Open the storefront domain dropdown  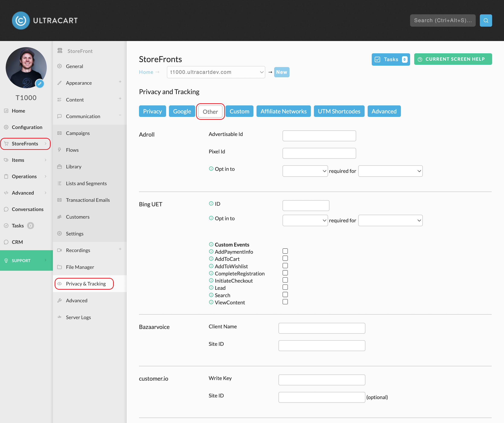coord(216,72)
